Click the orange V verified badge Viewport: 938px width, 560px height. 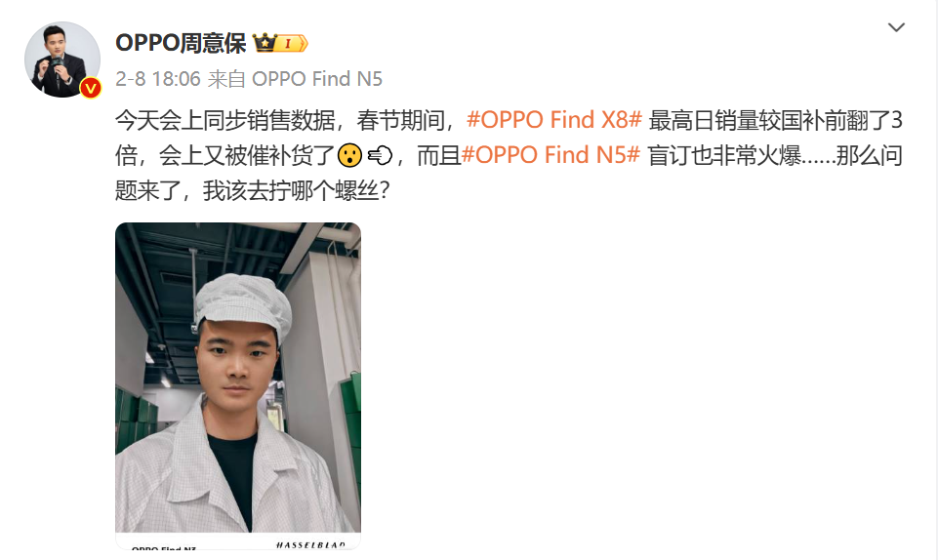click(91, 89)
